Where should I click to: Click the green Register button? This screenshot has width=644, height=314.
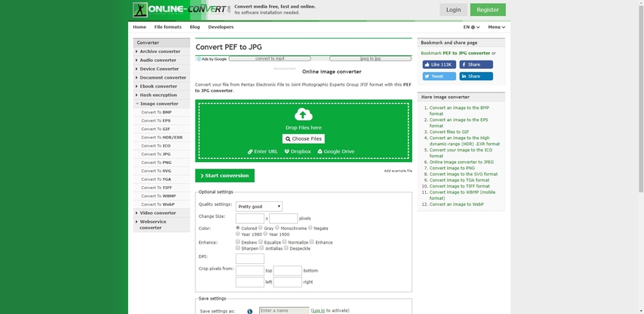click(487, 10)
